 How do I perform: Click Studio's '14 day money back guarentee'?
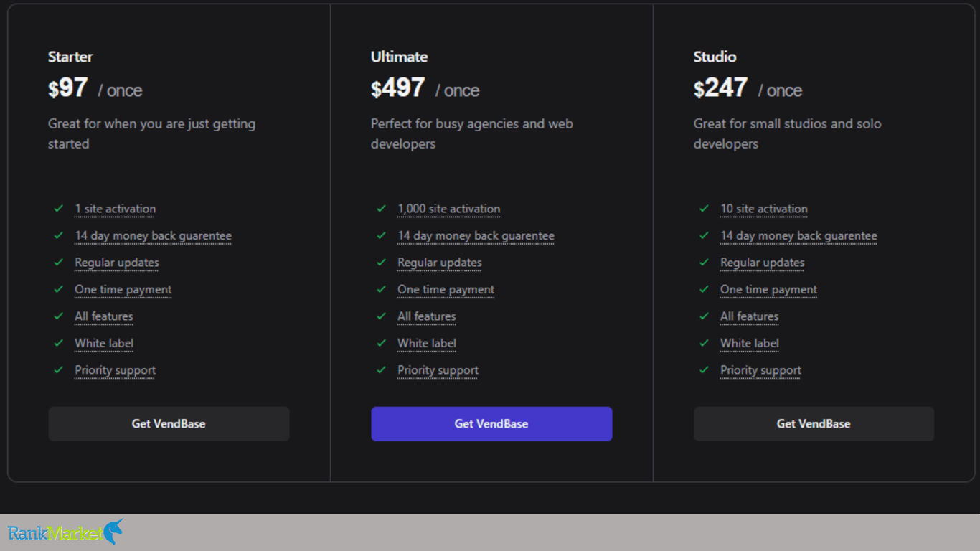(798, 236)
